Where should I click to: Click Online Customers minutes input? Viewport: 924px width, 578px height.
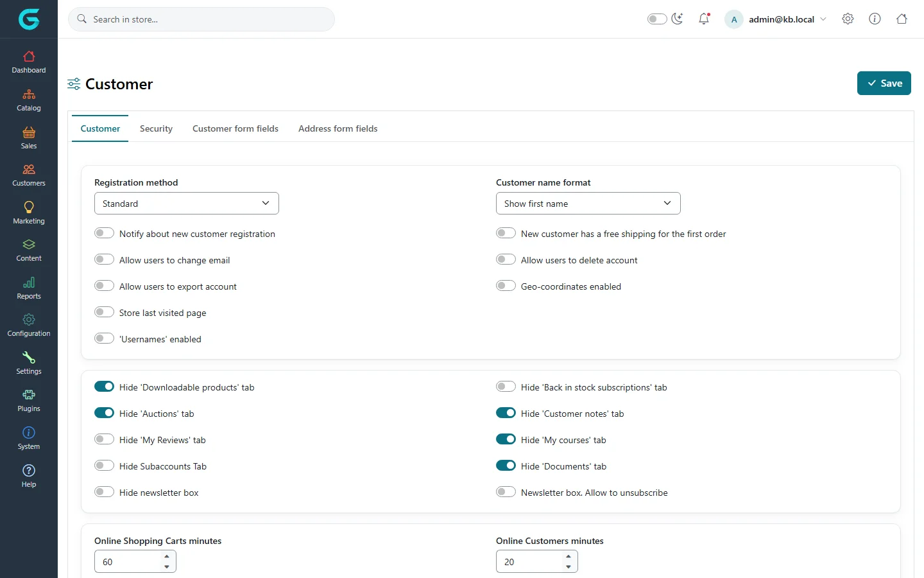tap(529, 562)
